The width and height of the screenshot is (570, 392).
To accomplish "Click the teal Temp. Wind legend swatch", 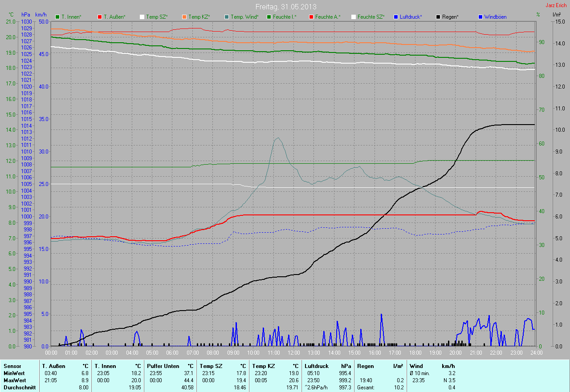I will pos(227,17).
